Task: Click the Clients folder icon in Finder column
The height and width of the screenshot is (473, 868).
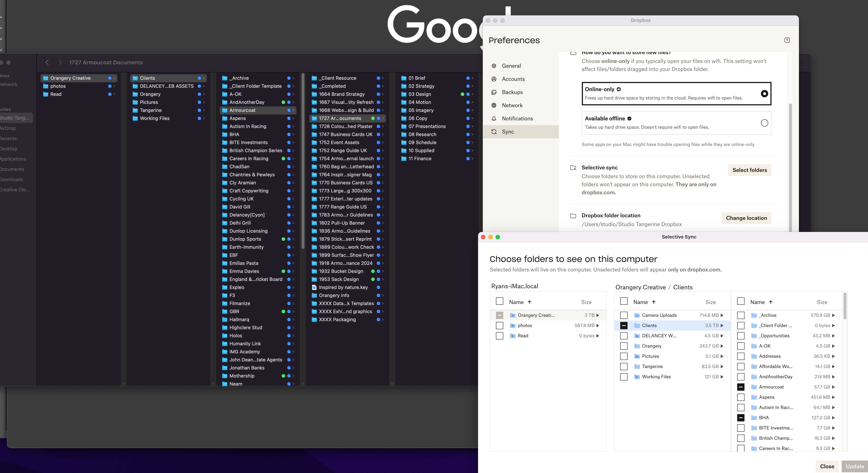Action: pyautogui.click(x=135, y=78)
